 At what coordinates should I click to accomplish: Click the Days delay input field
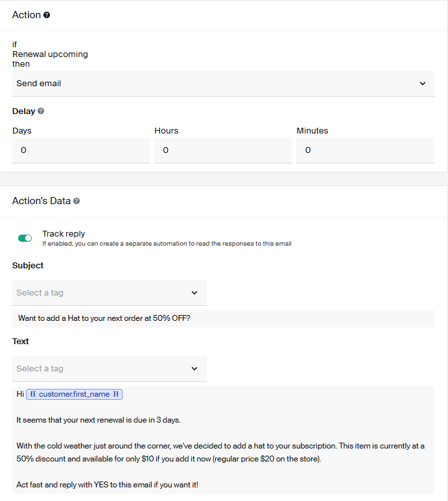tap(80, 150)
